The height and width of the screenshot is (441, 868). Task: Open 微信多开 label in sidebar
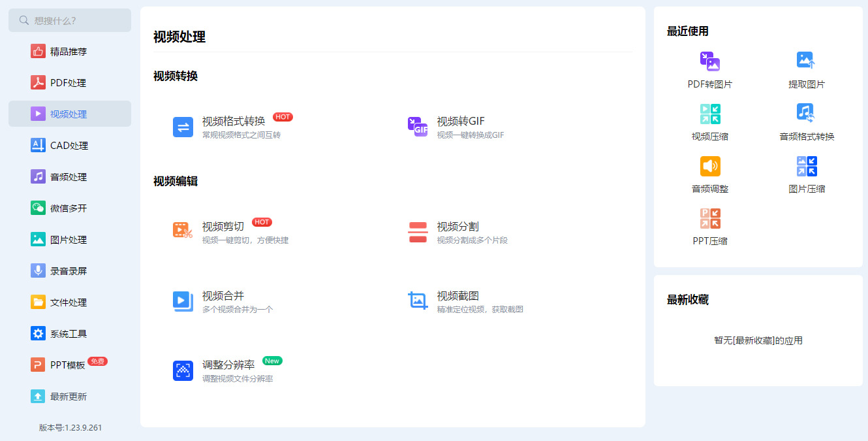69,208
